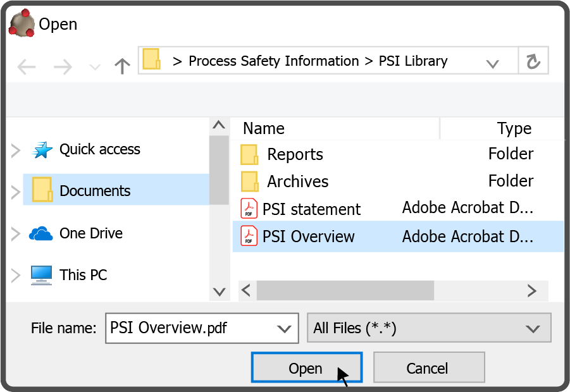Go up one folder level
This screenshot has height=392, width=570.
pos(122,66)
